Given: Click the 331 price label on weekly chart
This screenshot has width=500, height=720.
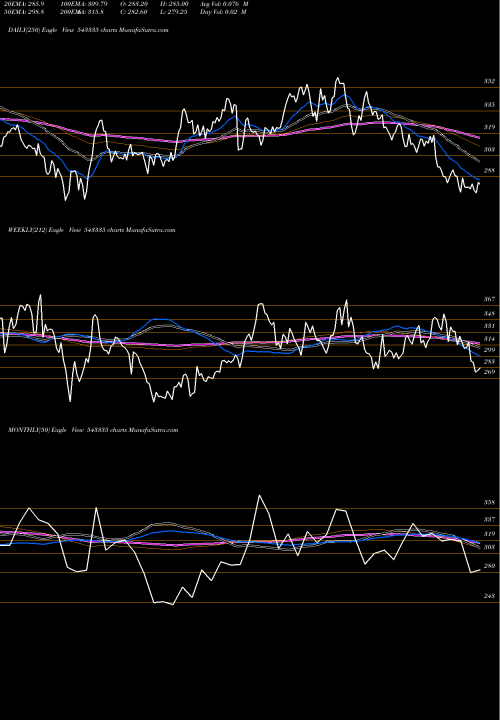Looking at the screenshot, I should [489, 326].
